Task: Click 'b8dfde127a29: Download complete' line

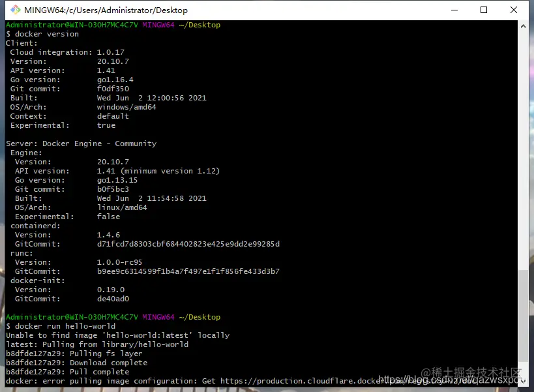Action: pyautogui.click(x=77, y=363)
